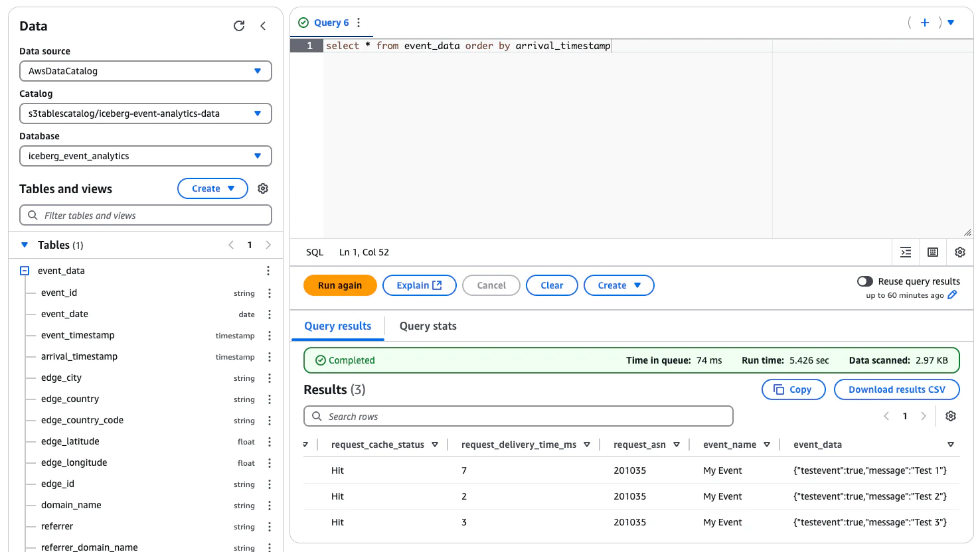
Task: Open referrer column actions menu
Action: (x=270, y=527)
